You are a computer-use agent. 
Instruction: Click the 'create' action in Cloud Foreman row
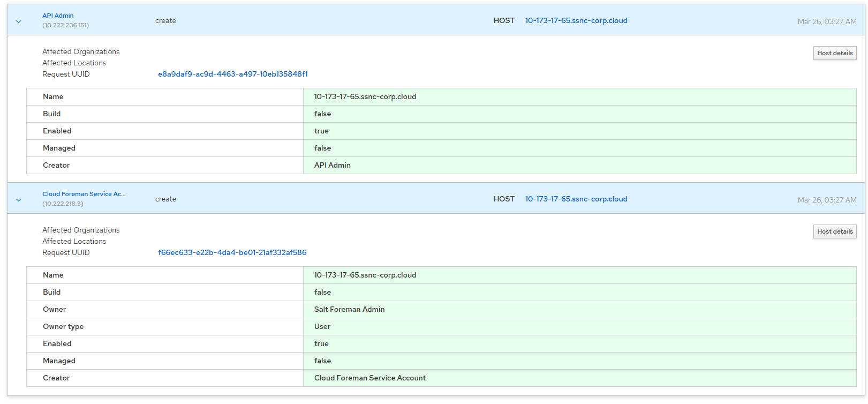click(165, 199)
